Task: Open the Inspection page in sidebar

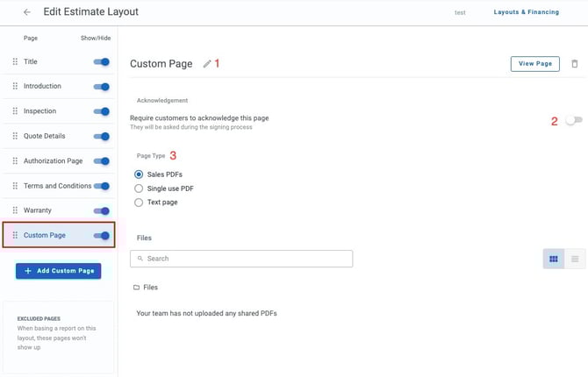Action: (x=39, y=111)
